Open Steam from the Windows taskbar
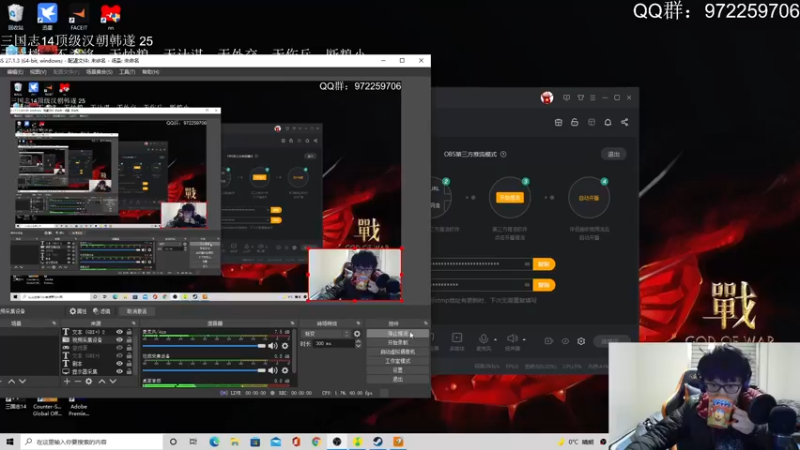This screenshot has width=800, height=450. pyautogui.click(x=378, y=442)
